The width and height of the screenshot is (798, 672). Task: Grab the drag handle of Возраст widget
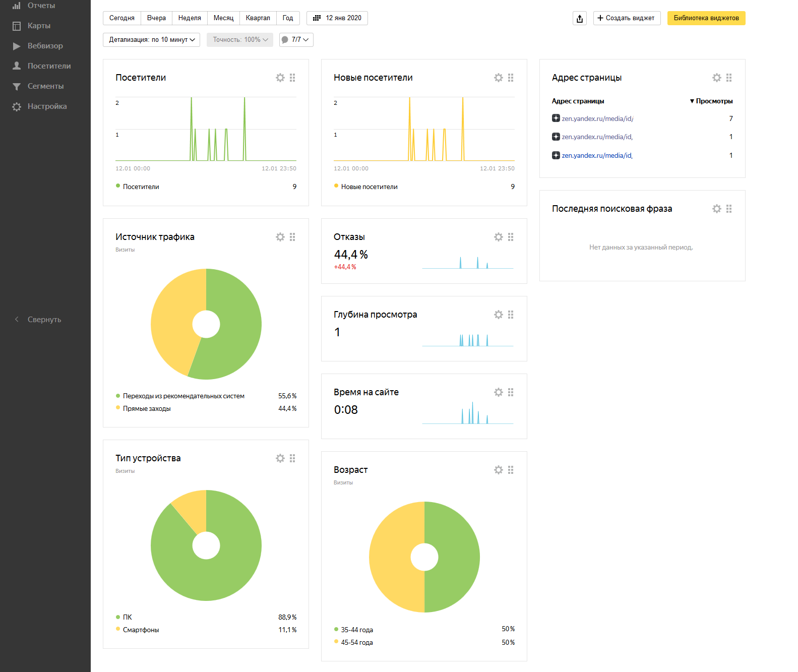[x=511, y=470]
